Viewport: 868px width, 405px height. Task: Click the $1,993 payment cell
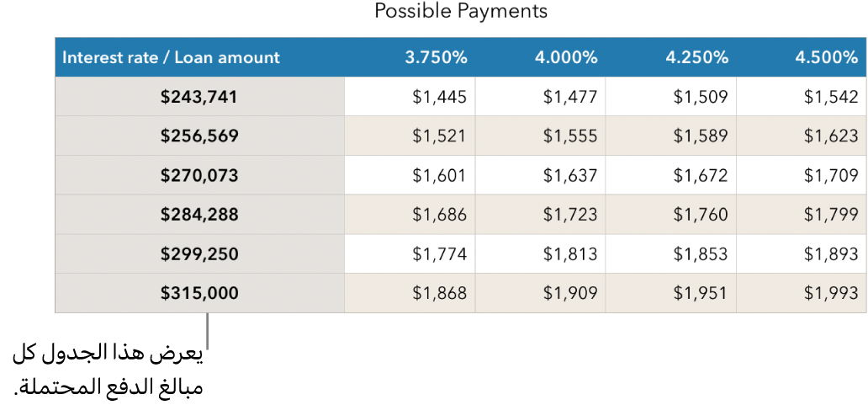tap(830, 294)
